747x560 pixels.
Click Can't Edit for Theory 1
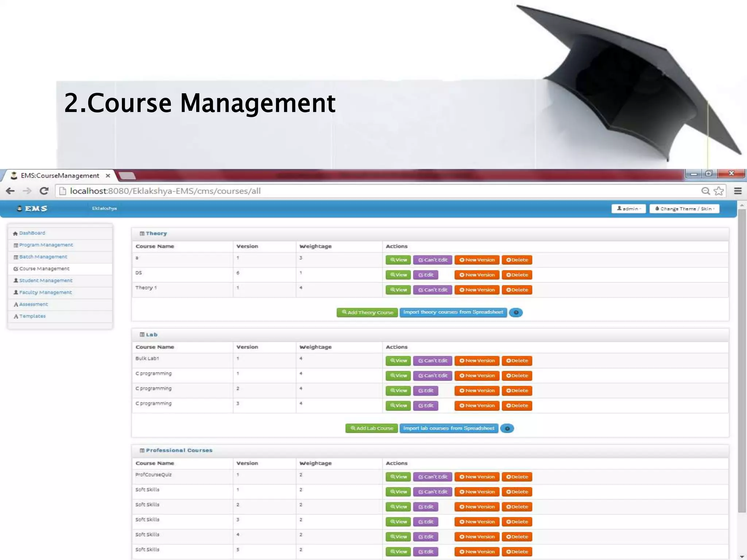(433, 290)
